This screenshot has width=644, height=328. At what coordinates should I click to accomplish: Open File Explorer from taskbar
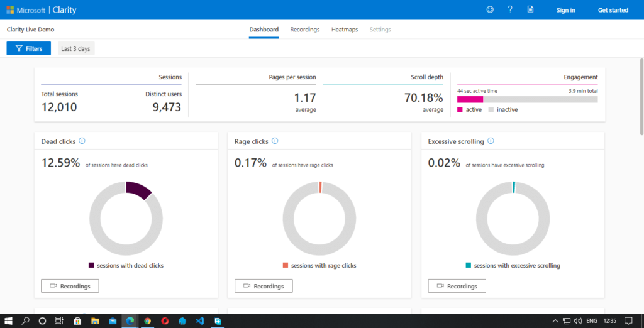click(x=95, y=321)
